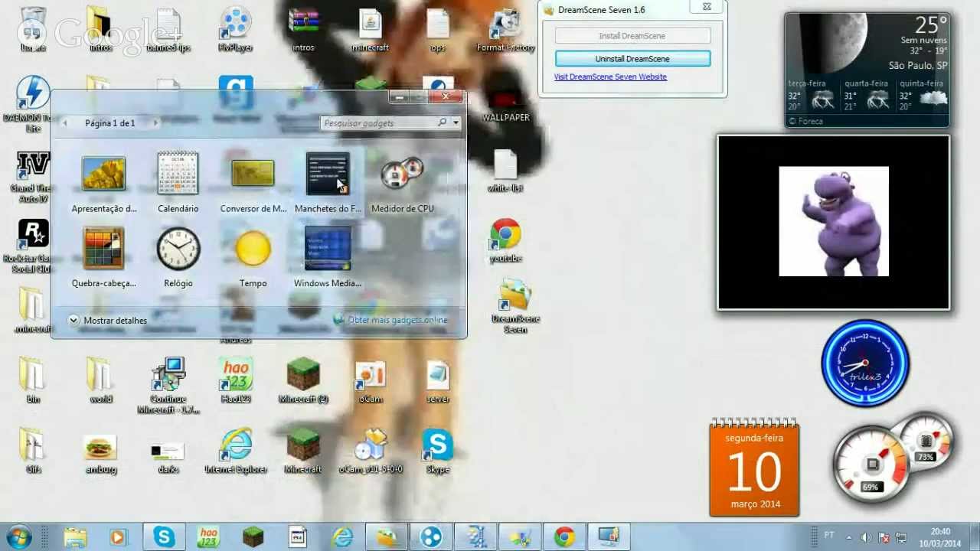Screen dimensions: 980x551
Task: Click the blue neon clock gadget
Action: (x=865, y=363)
